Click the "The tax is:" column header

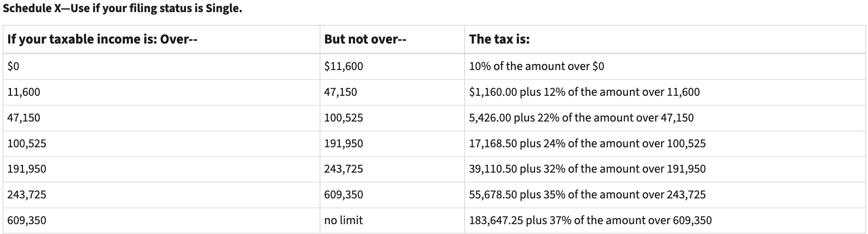pyautogui.click(x=499, y=39)
